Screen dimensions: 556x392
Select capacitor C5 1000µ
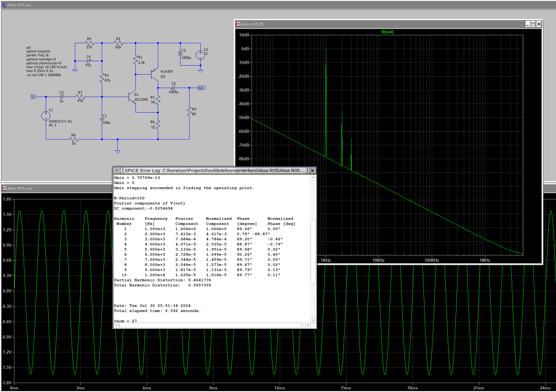181,54
